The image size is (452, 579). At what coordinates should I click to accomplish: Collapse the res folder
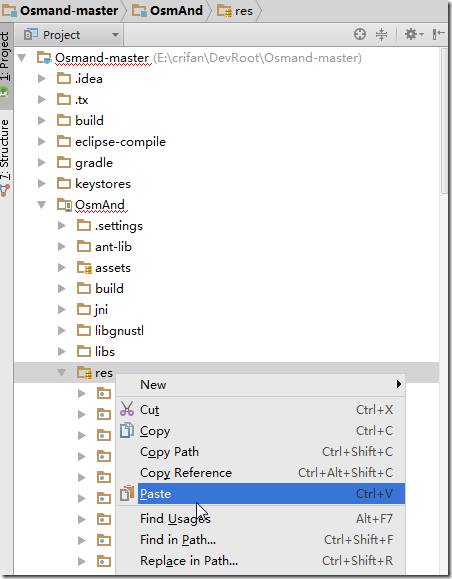pos(62,373)
